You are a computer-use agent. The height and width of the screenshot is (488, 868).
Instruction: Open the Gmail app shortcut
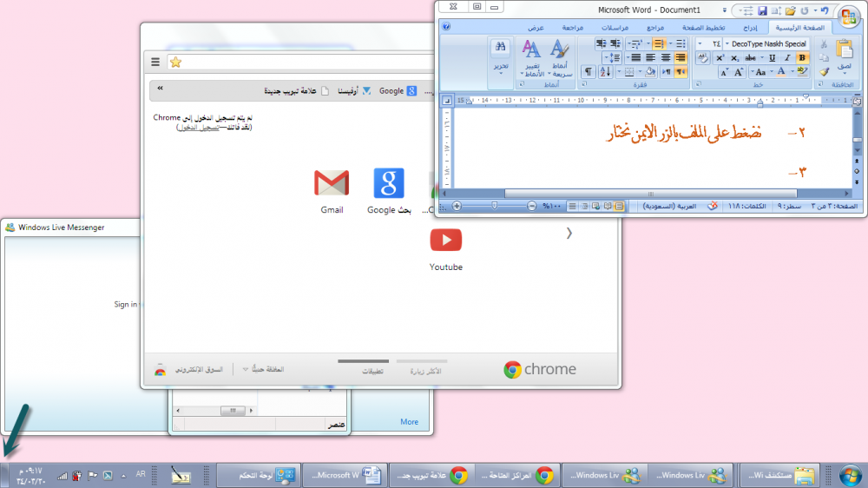332,183
